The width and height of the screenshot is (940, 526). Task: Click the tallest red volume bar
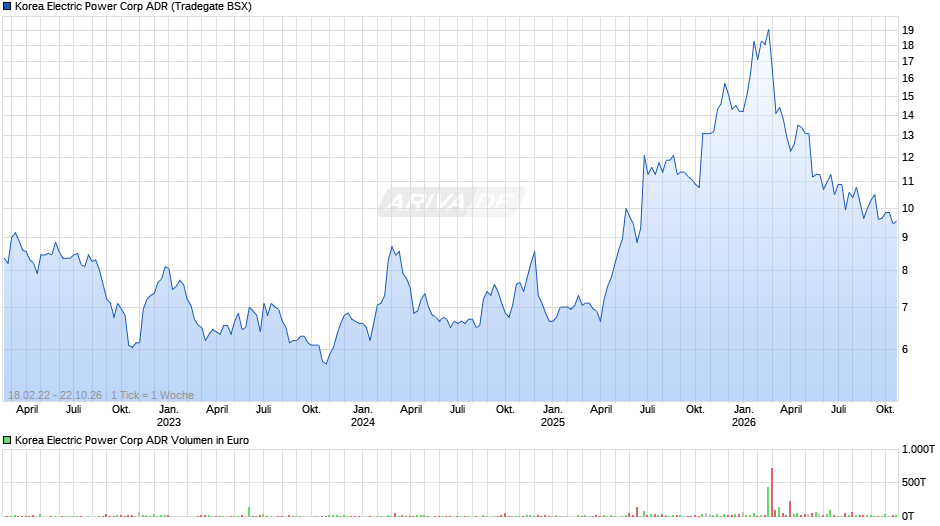(772, 492)
